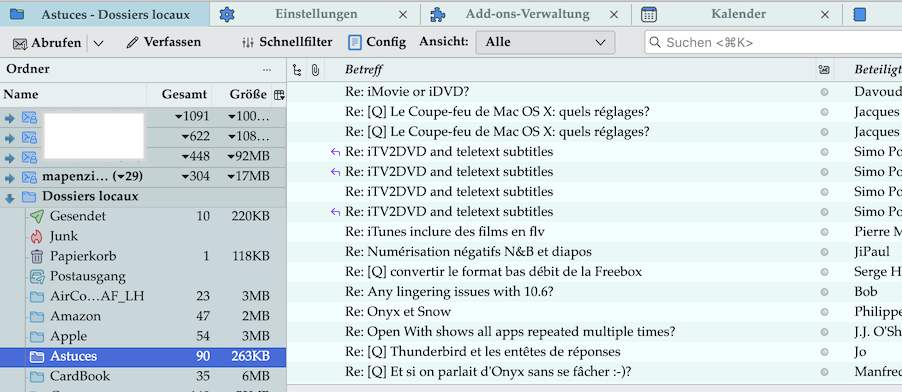Toggle read dot for Thunderbird et les entêtes
This screenshot has width=902, height=392.
(824, 352)
